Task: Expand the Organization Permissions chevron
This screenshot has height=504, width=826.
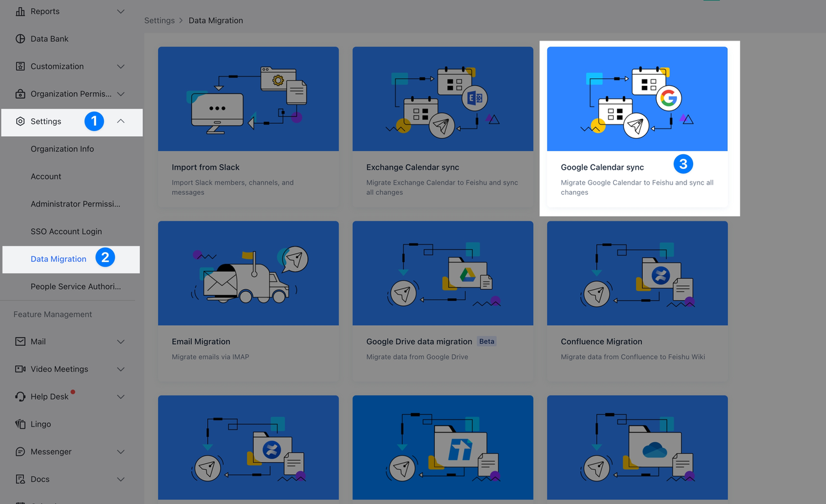Action: tap(121, 94)
